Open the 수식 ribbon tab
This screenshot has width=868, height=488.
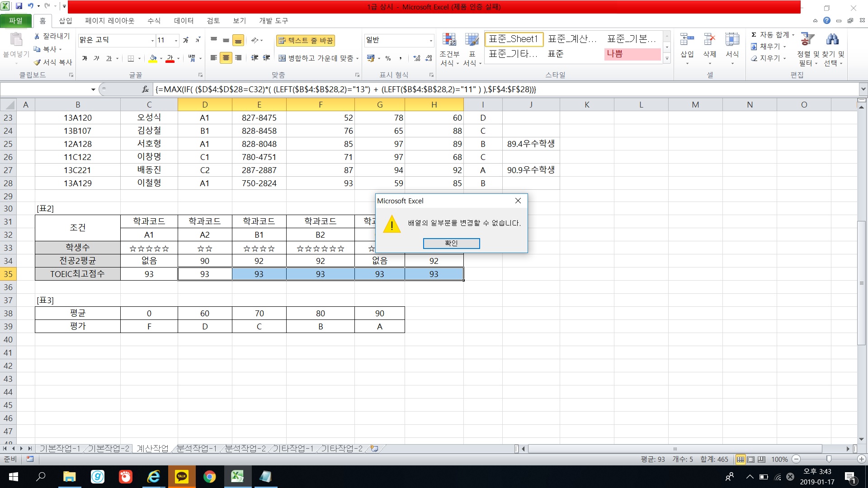pyautogui.click(x=154, y=21)
